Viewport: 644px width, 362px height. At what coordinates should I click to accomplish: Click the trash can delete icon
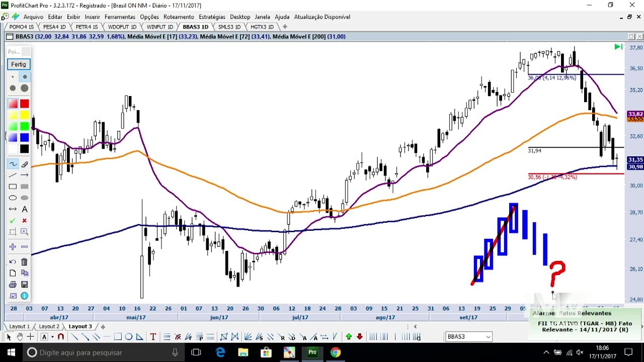(24, 261)
